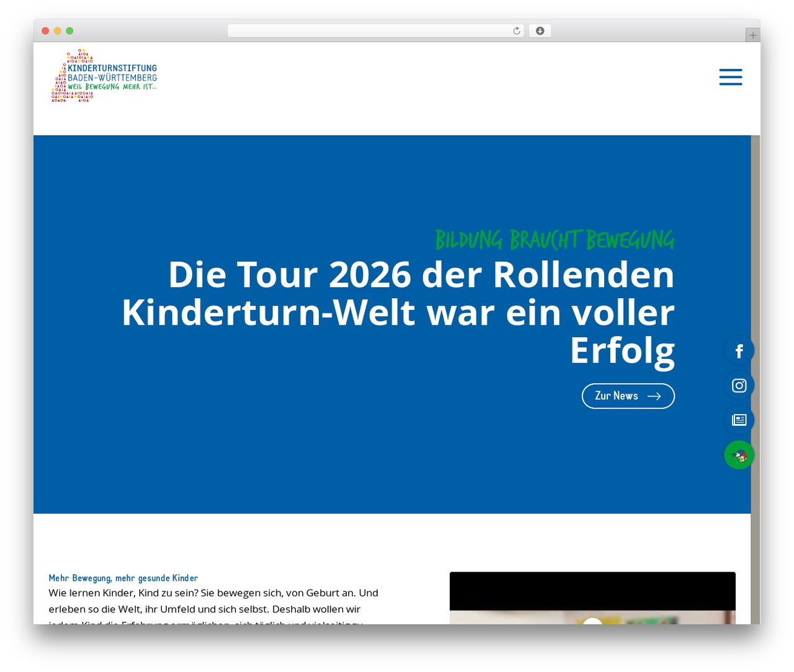Close the browser window with red button

45,31
